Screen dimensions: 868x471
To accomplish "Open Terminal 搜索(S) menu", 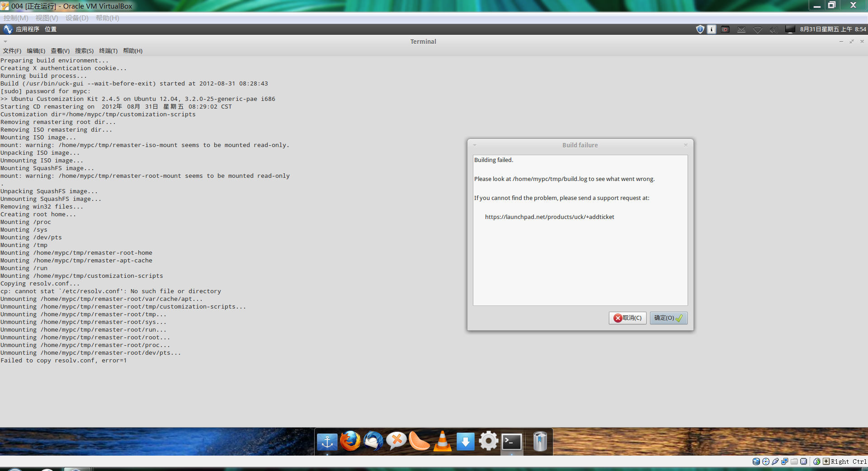I will click(x=85, y=51).
